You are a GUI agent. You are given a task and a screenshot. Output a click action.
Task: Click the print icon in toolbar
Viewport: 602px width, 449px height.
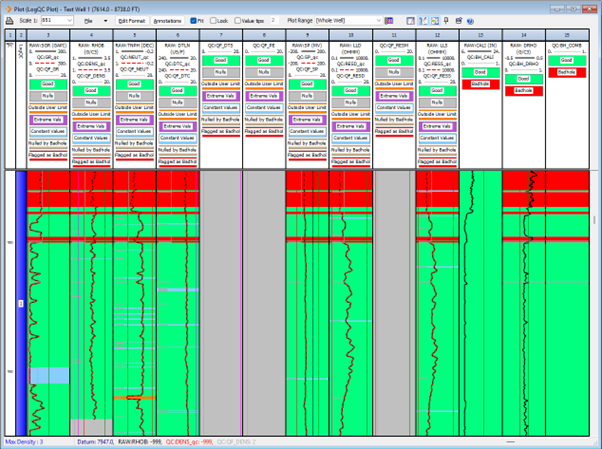[10, 21]
